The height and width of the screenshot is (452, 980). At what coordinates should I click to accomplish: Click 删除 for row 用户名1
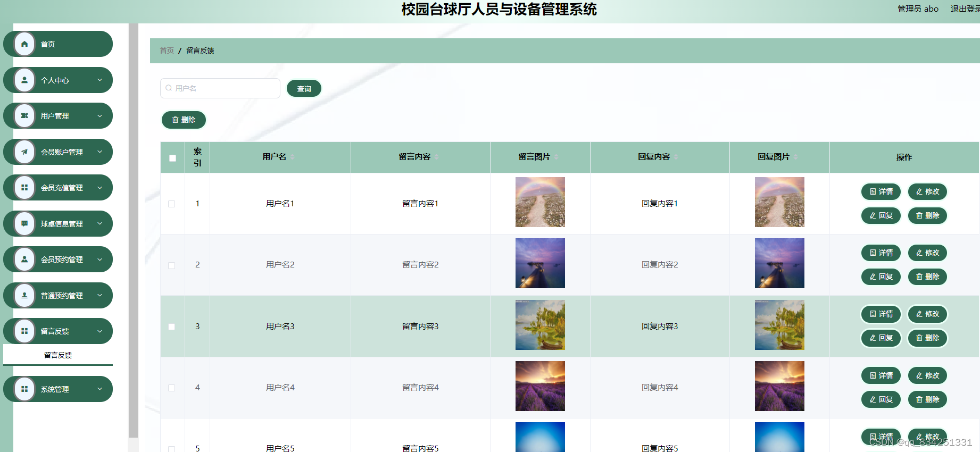coord(927,215)
